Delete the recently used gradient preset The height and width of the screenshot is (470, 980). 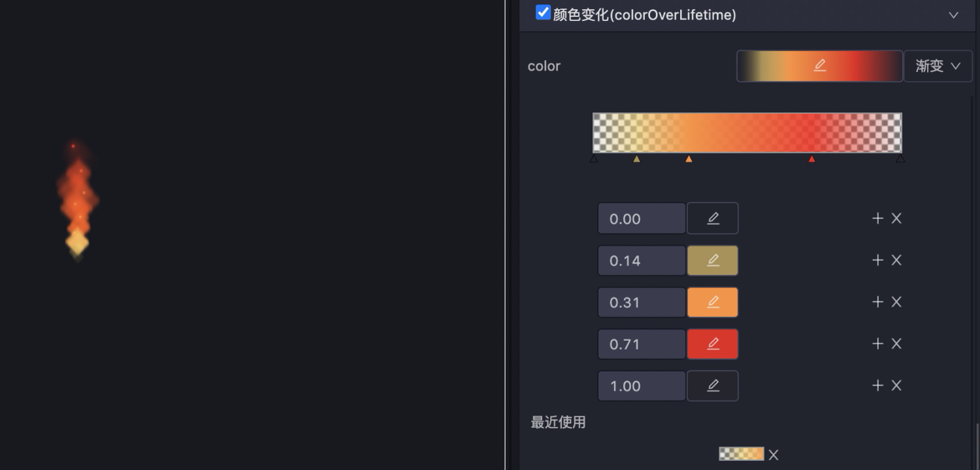774,455
